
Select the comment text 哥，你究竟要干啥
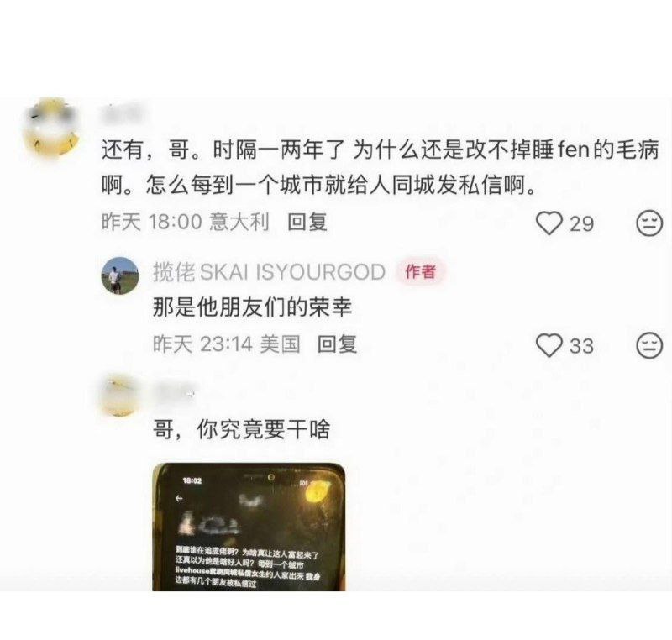(x=241, y=429)
